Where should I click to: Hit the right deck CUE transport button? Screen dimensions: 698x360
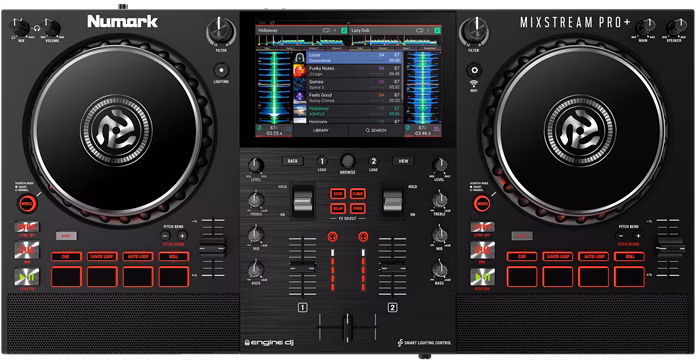tap(483, 250)
